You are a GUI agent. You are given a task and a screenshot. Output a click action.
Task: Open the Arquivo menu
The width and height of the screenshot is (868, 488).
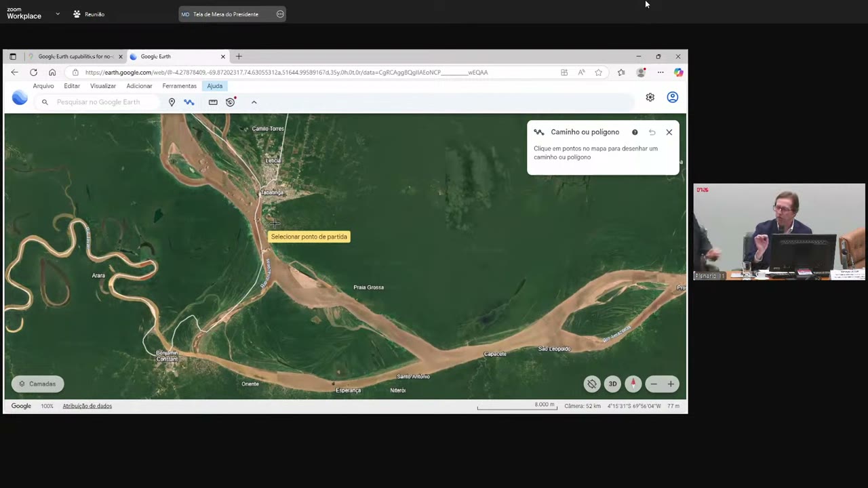point(43,86)
